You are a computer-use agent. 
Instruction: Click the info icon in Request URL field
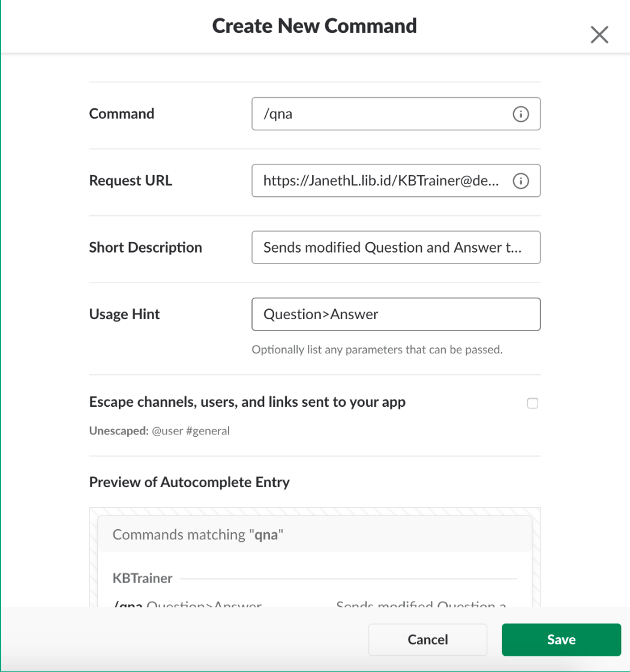tap(520, 181)
